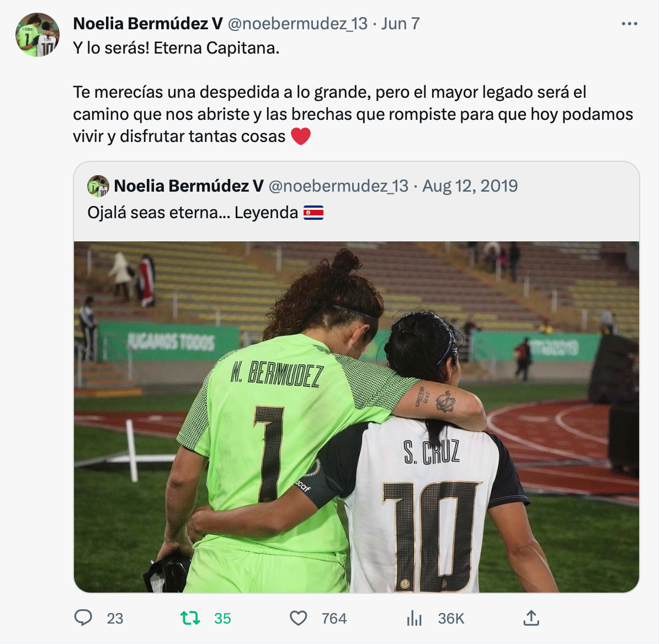
Task: Click the 764 likes count
Action: point(334,619)
